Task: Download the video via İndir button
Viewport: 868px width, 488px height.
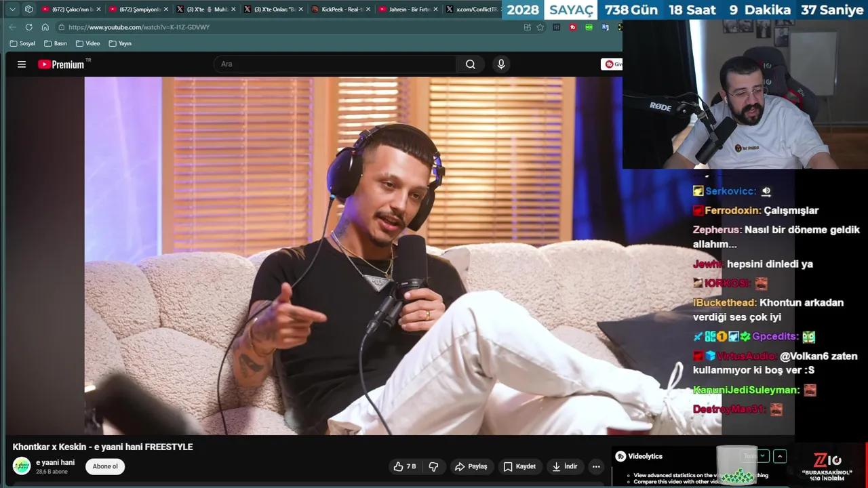Action: click(x=564, y=466)
